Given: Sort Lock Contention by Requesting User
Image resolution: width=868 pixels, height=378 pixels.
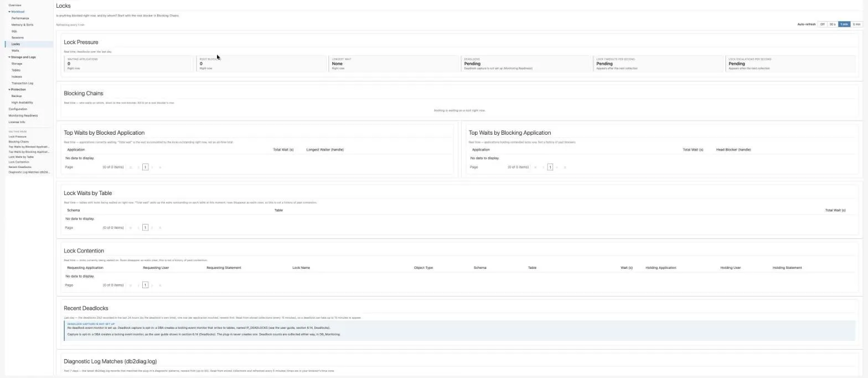Looking at the screenshot, I should 156,268.
